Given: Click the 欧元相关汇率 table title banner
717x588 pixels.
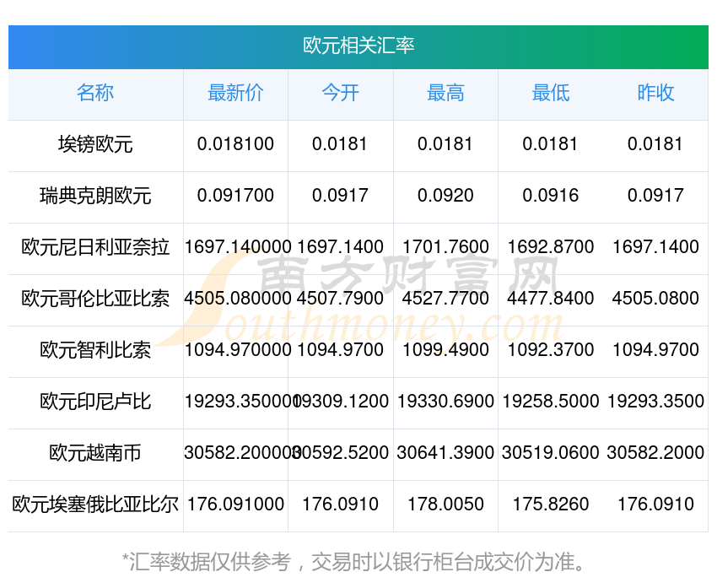Looking at the screenshot, I should click(358, 46).
